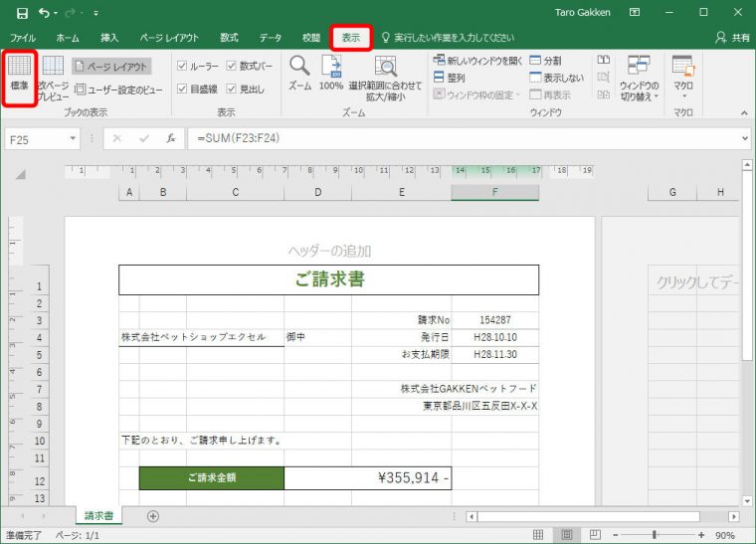
Task: Split the window (分割)
Action: 545,61
